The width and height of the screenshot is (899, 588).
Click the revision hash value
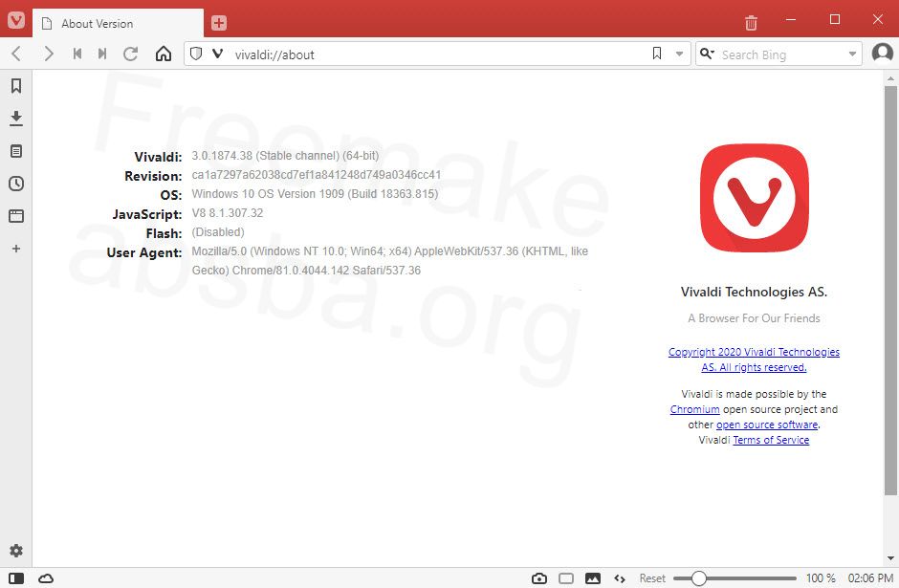click(x=317, y=174)
